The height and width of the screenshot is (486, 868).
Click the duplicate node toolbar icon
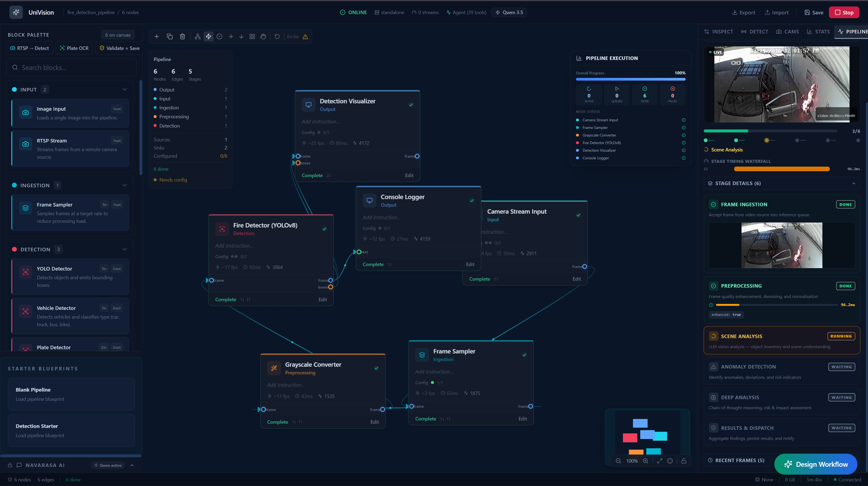[169, 36]
